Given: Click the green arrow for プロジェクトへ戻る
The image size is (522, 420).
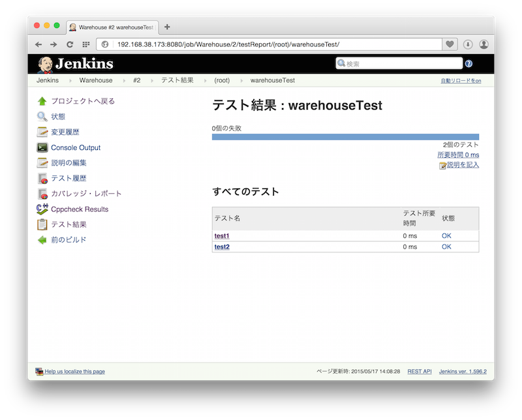Looking at the screenshot, I should tap(41, 101).
